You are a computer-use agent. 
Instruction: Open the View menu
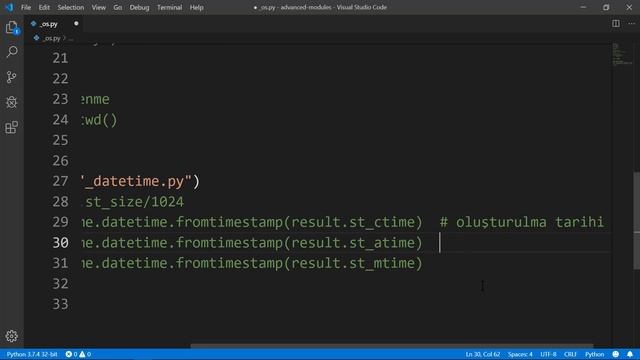coord(98,7)
